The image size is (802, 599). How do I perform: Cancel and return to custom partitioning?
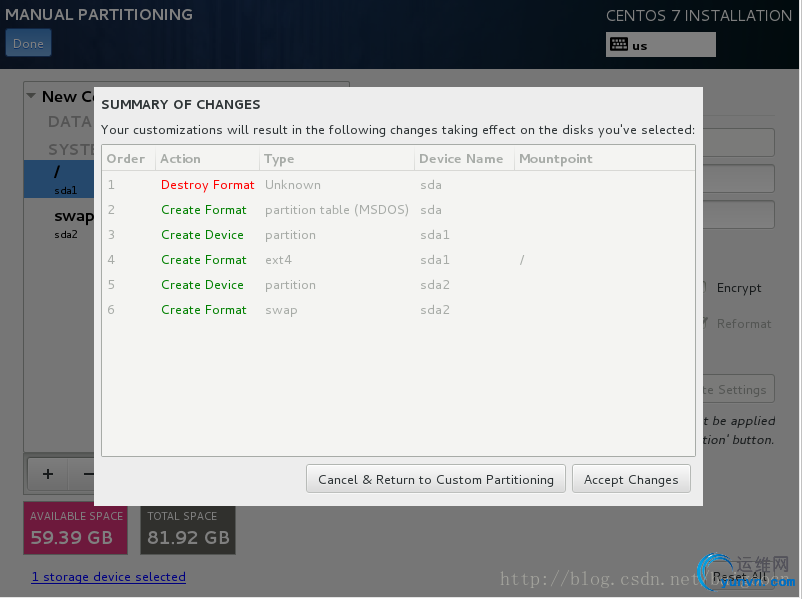coord(436,479)
